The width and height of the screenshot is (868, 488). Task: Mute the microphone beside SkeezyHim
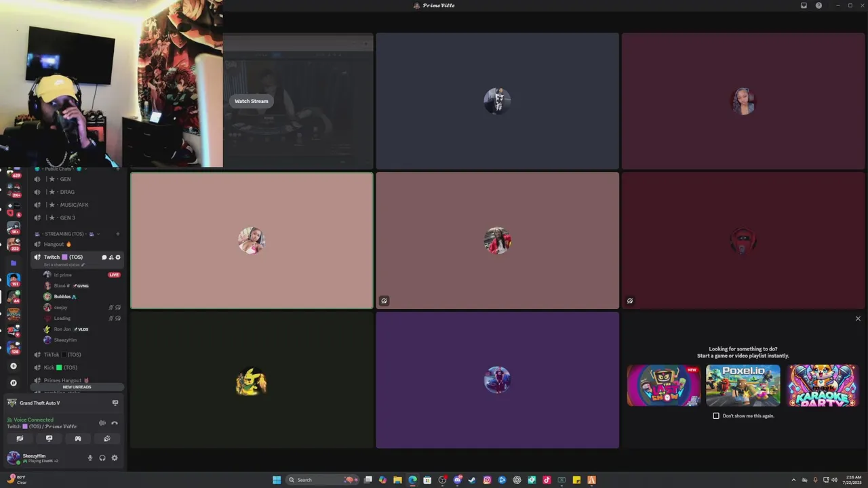(x=90, y=458)
